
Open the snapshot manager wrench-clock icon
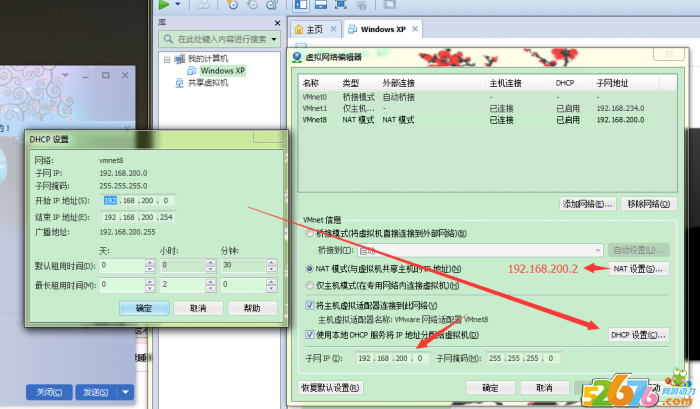pos(272,4)
